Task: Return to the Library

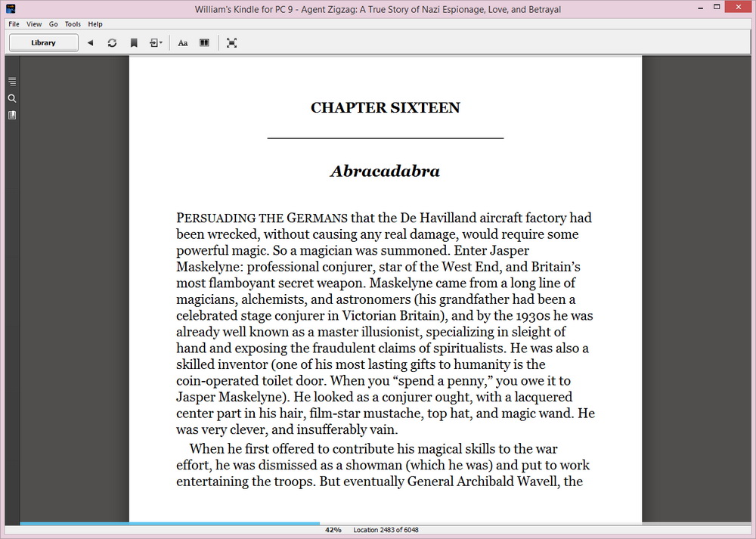Action: [x=43, y=43]
